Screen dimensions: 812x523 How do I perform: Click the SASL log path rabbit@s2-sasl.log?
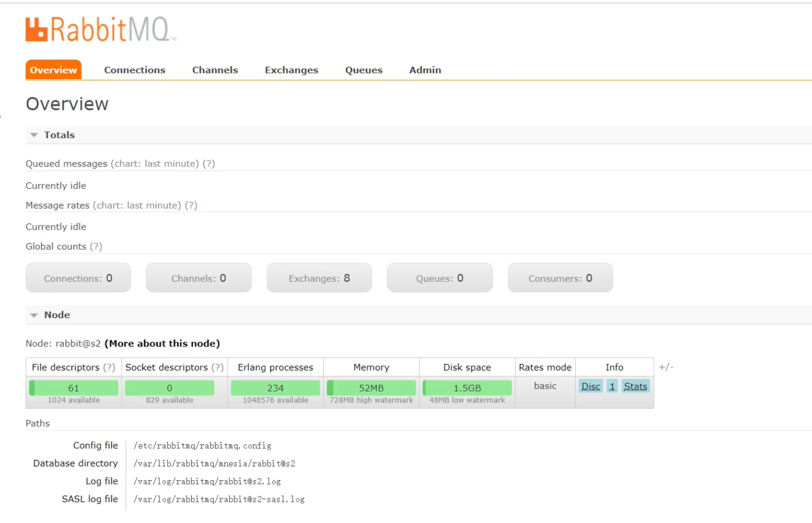tap(219, 499)
